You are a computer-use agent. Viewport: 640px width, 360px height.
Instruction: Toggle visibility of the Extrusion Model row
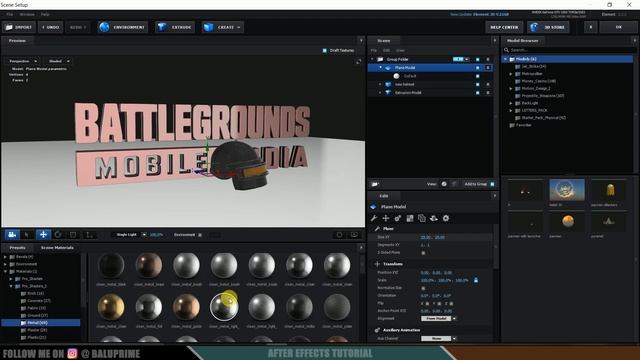tap(478, 93)
